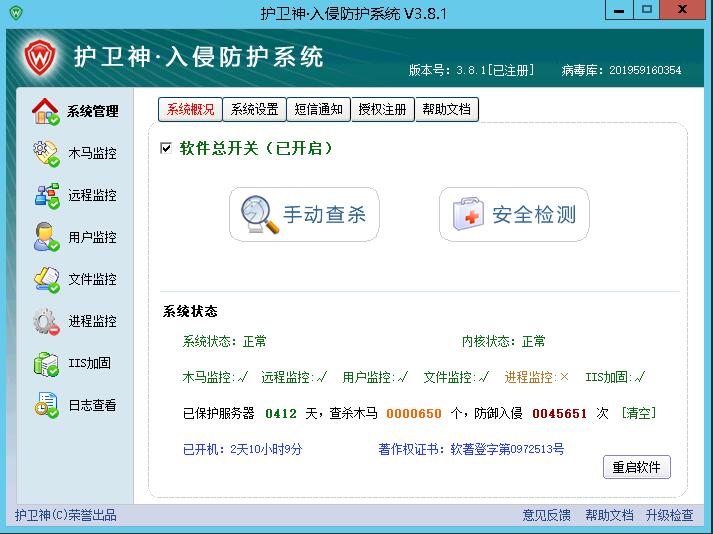Maximize the 护卫神 window

[647, 10]
